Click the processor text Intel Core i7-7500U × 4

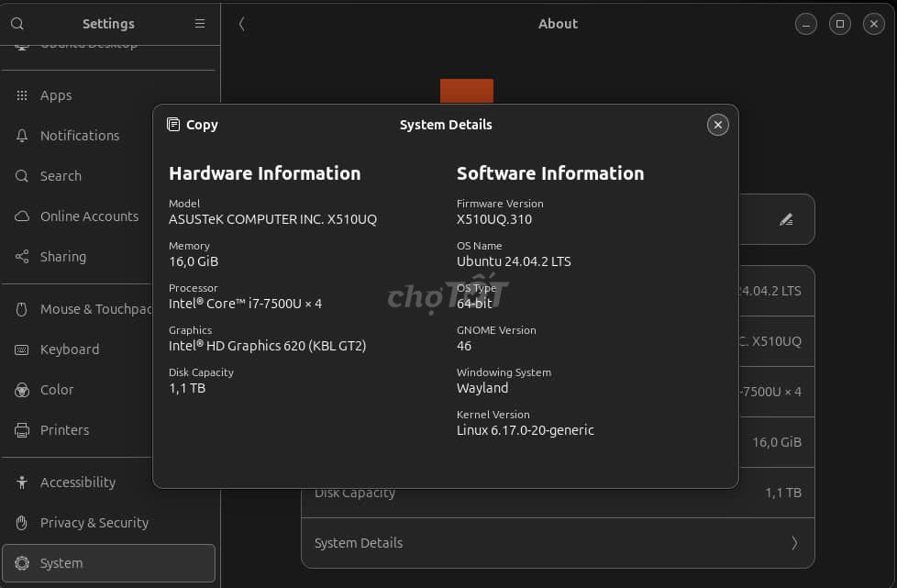246,304
